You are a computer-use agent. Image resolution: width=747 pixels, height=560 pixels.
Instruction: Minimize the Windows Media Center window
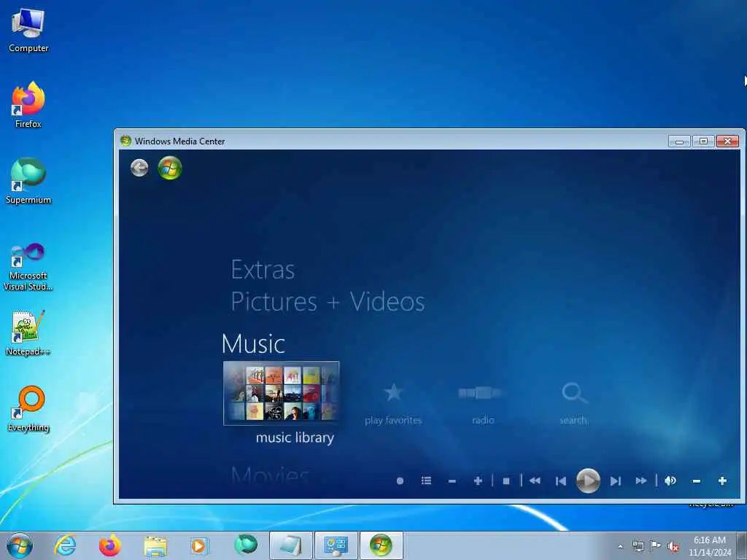(x=679, y=141)
